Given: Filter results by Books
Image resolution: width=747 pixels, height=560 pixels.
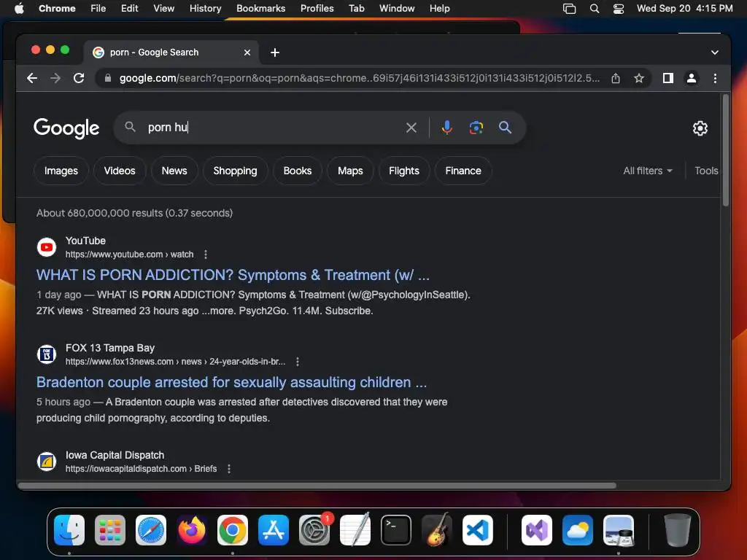Looking at the screenshot, I should point(298,171).
